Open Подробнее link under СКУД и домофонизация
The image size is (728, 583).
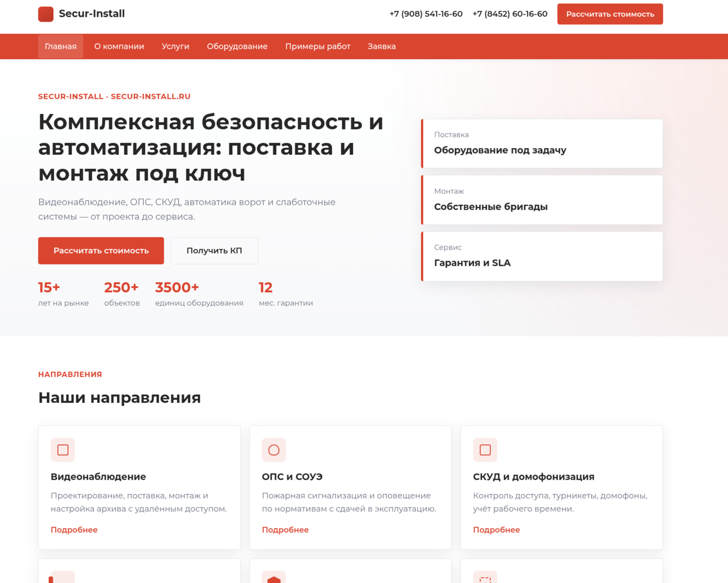497,530
